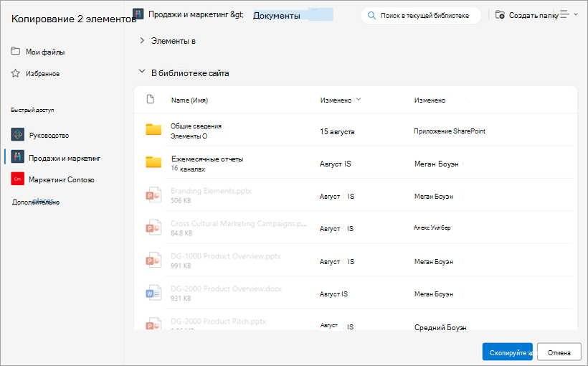
Task: Click the breadcrumb Продажи и маркетинг site icon
Action: tap(138, 14)
